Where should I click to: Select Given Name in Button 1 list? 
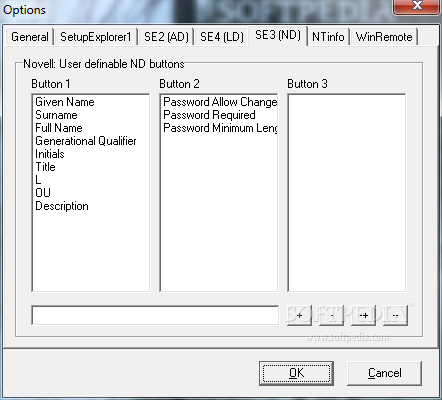click(x=65, y=102)
